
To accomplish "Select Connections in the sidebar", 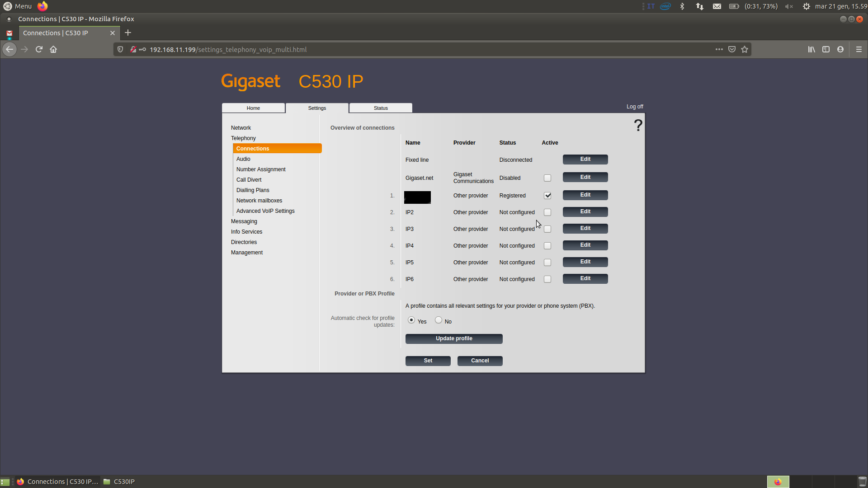I will (x=277, y=149).
